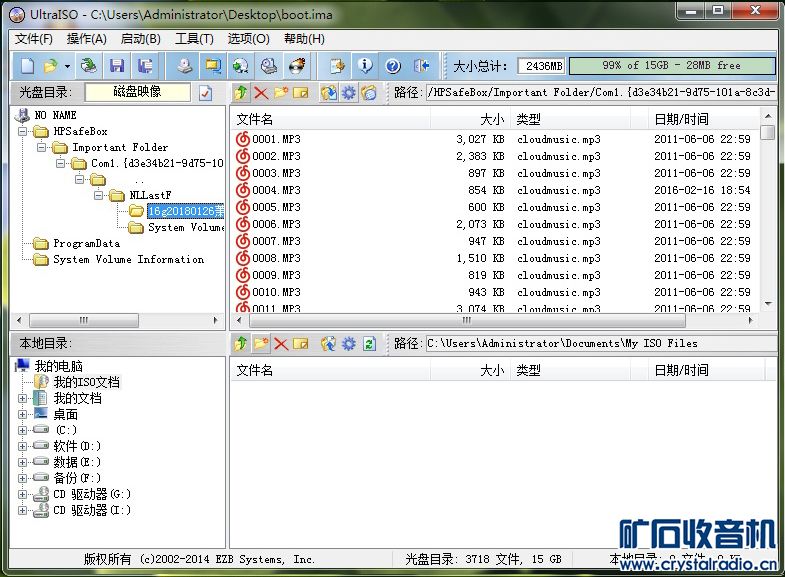Select the file 0008.MP3

276,258
